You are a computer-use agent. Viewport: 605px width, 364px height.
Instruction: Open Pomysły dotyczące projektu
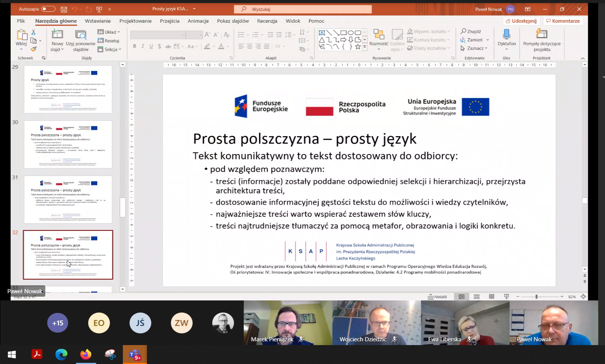541,34
